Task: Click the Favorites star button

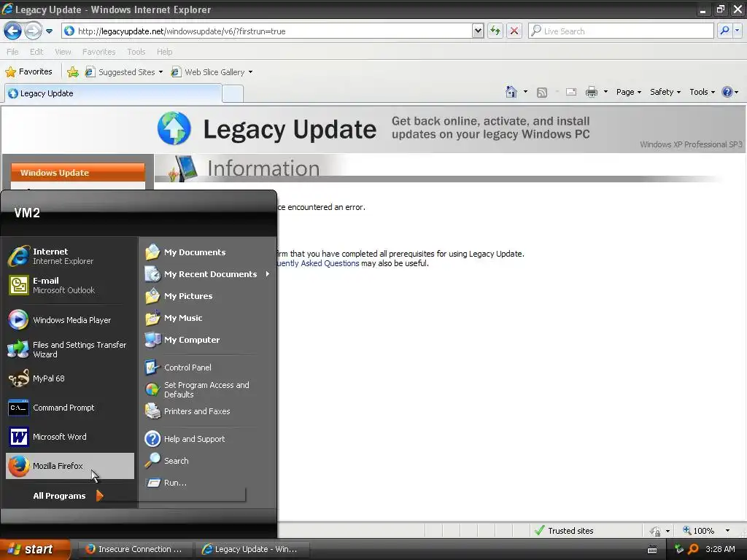Action: [29, 72]
